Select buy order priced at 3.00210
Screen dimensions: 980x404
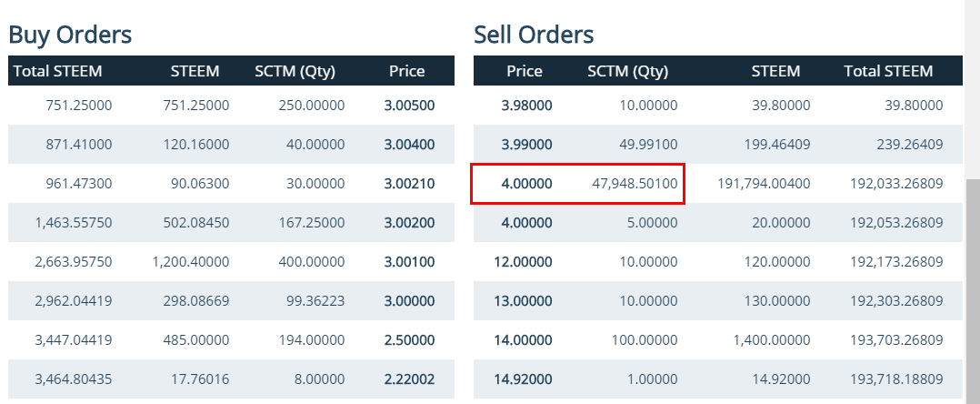pos(231,183)
